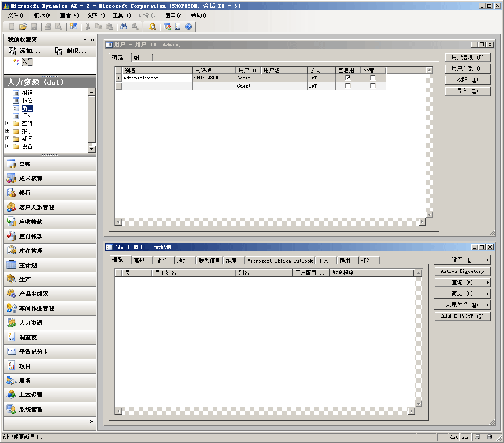The height and width of the screenshot is (443, 504).
Task: Switch to the 联系信息 tab
Action: [x=209, y=260]
